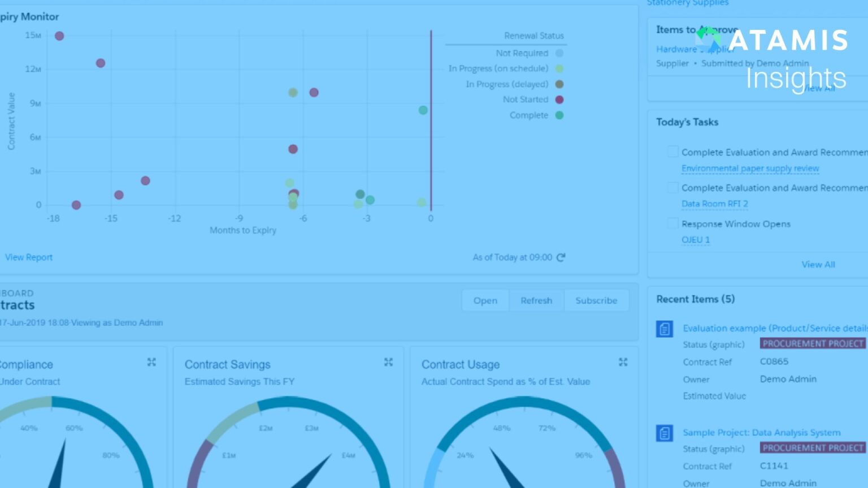This screenshot has height=488, width=868.
Task: Click the refresh icon beside As of Today
Action: click(561, 258)
